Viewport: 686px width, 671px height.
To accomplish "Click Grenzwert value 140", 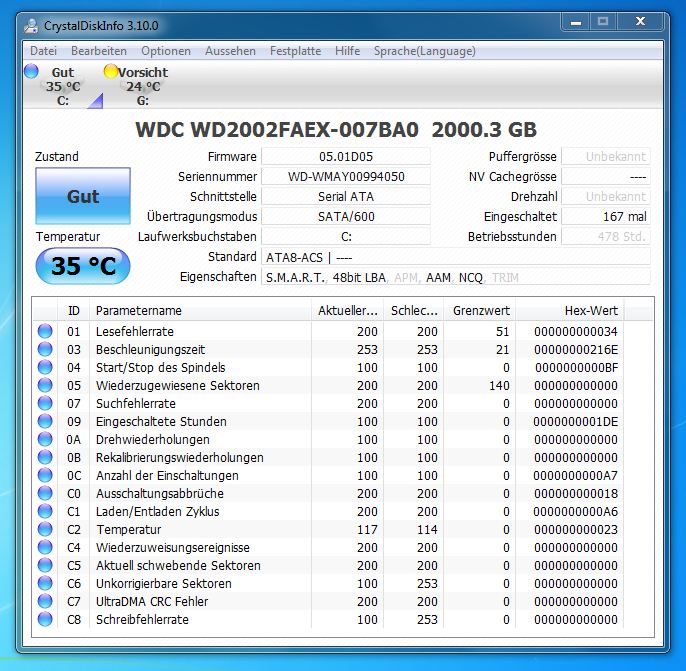I will (499, 385).
